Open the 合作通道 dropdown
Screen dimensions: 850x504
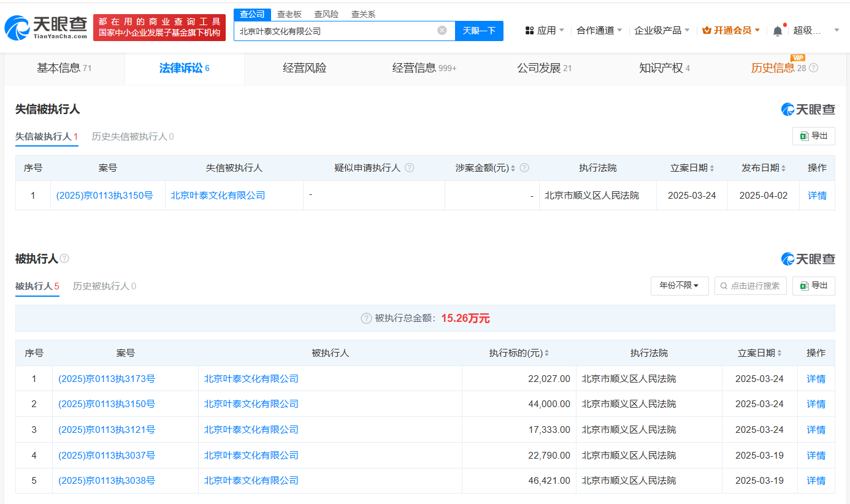(599, 31)
